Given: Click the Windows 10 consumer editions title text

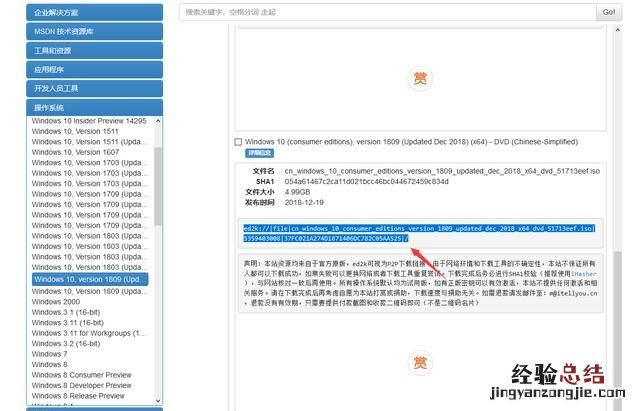Looking at the screenshot, I should tap(411, 142).
